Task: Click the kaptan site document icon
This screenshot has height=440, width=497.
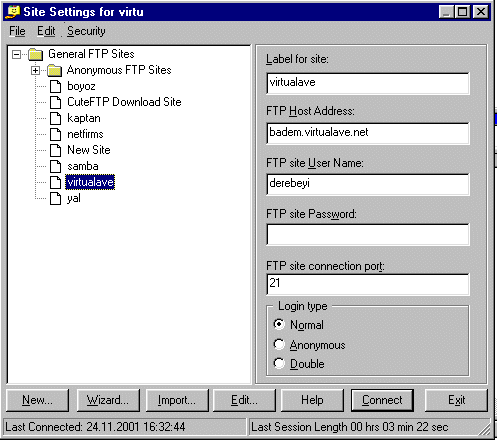Action: [x=55, y=118]
